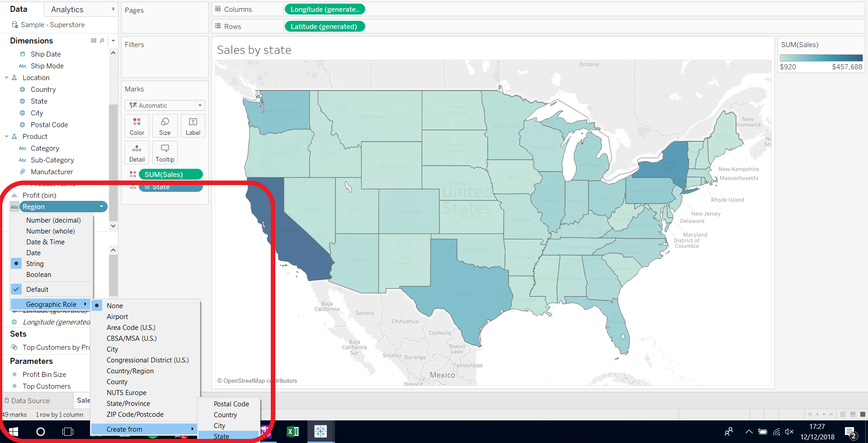
Task: Click the Sample - Superstore data source icon
Action: pos(15,25)
